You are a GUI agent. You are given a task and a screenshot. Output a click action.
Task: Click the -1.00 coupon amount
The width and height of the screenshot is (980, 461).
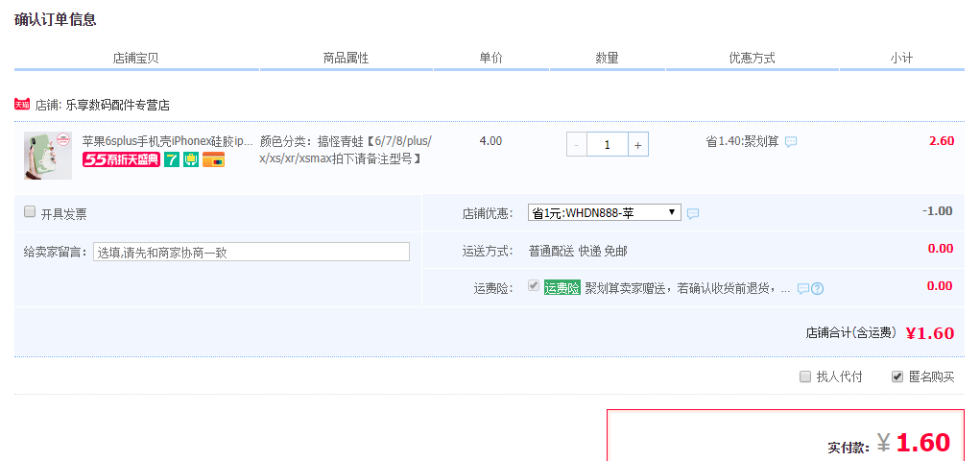point(938,210)
